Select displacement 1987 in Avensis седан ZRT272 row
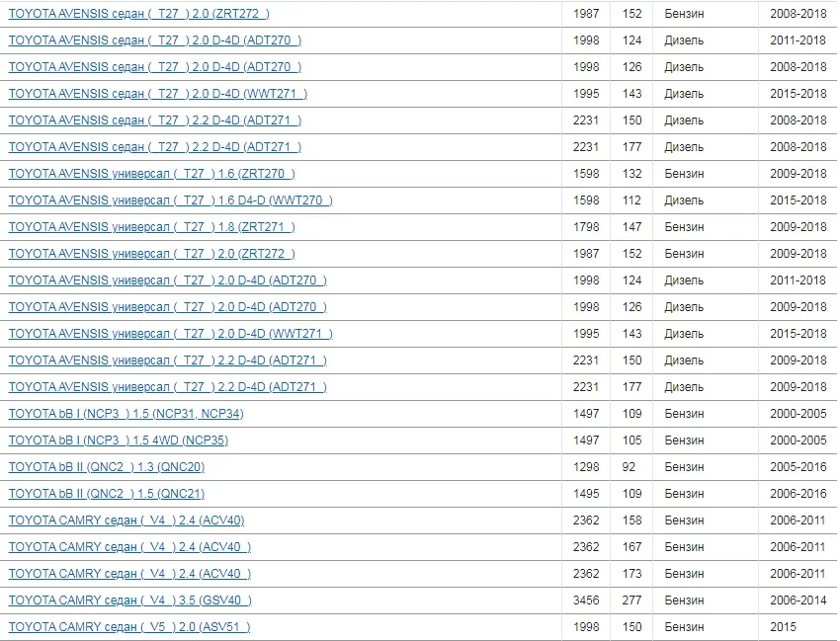The width and height of the screenshot is (840, 641). tap(586, 14)
